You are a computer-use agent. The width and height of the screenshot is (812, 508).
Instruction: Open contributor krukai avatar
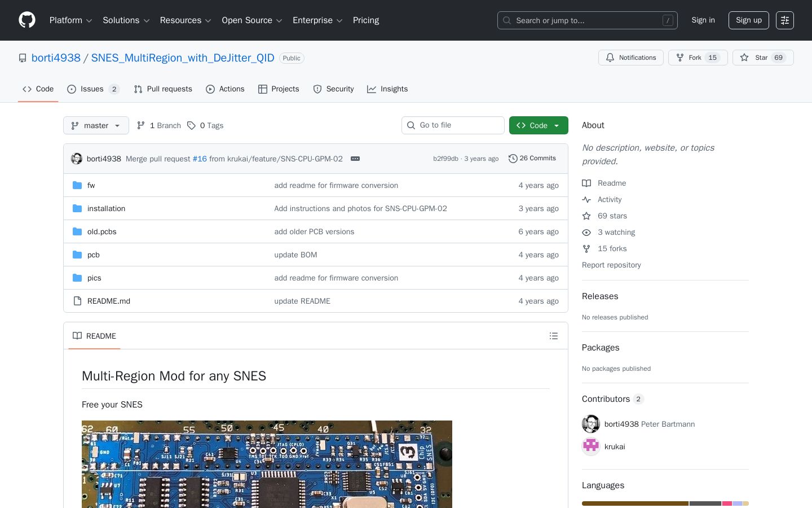tap(591, 446)
